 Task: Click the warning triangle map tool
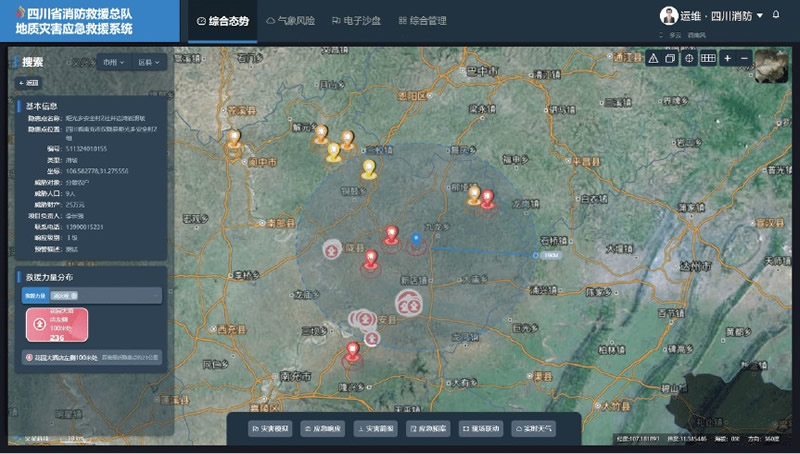pos(653,58)
